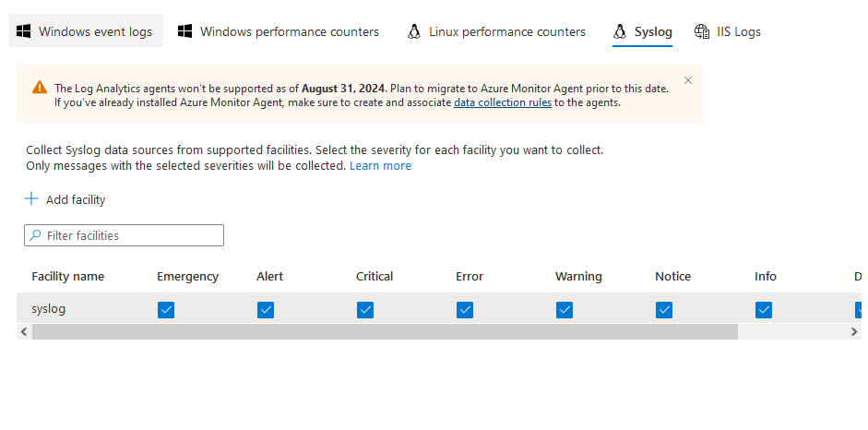868x430 pixels.
Task: Click the search icon in filter box
Action: 36,236
